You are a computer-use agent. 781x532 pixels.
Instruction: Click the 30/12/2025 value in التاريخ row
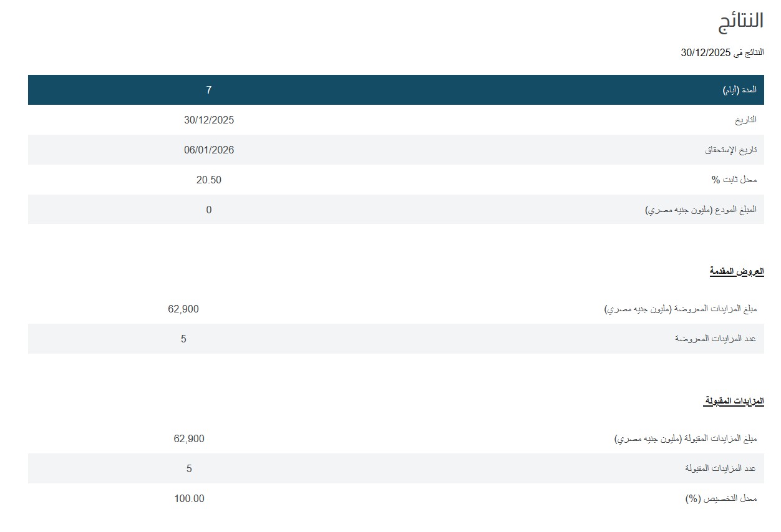pyautogui.click(x=209, y=120)
